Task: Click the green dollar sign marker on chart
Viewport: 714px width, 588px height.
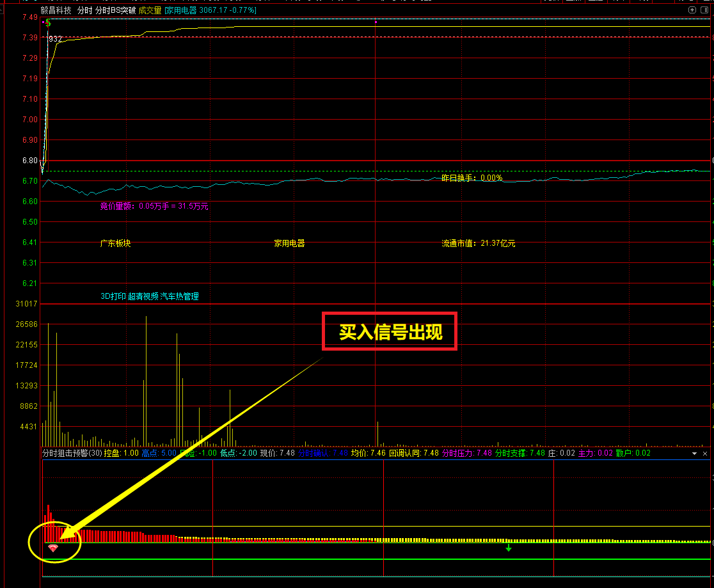Action: point(48,22)
